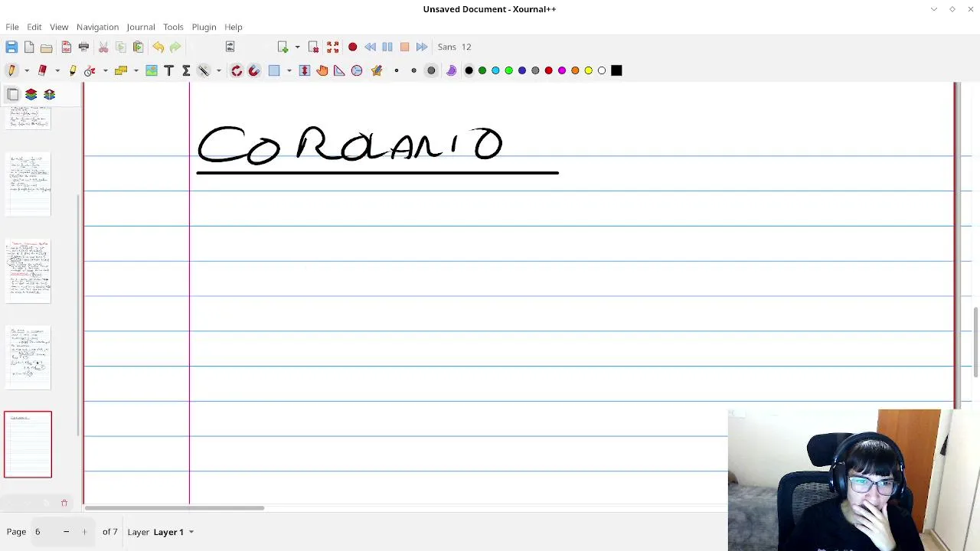Redo the undone action
The width and height of the screenshot is (980, 551).
coord(175,47)
